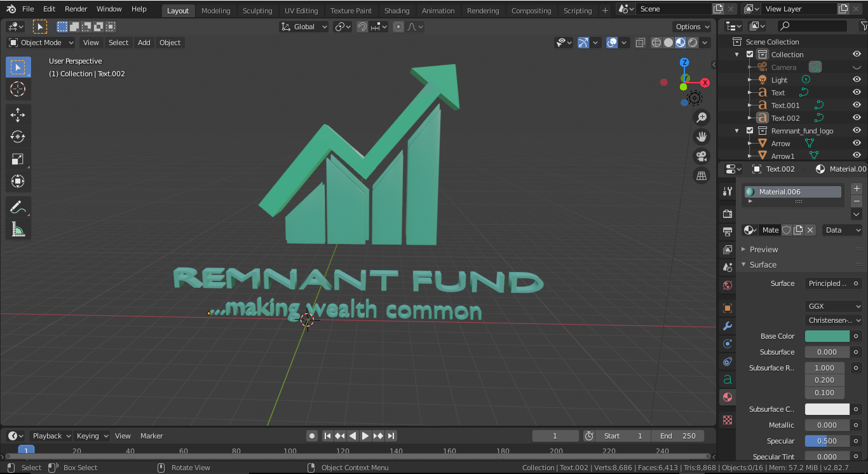Screen dimensions: 868x474
Task: Open the Output properties tab
Action: pos(728,232)
